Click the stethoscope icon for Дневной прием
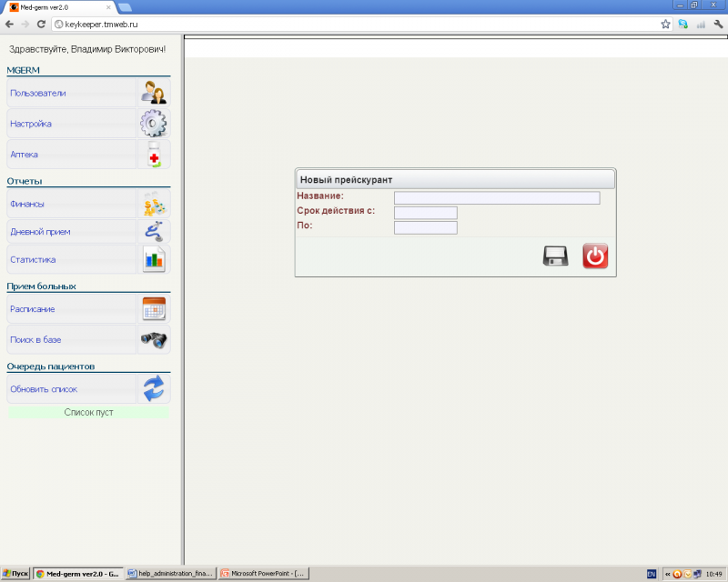The width and height of the screenshot is (728, 582). coord(153,232)
